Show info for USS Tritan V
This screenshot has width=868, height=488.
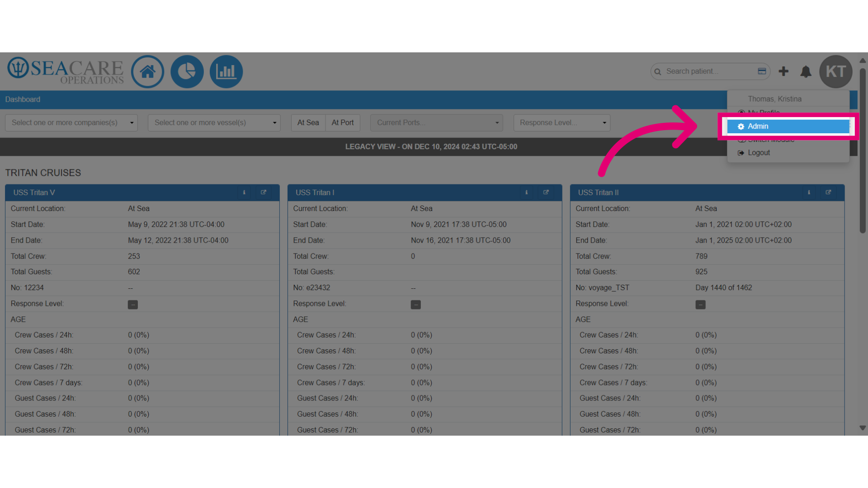tap(244, 192)
